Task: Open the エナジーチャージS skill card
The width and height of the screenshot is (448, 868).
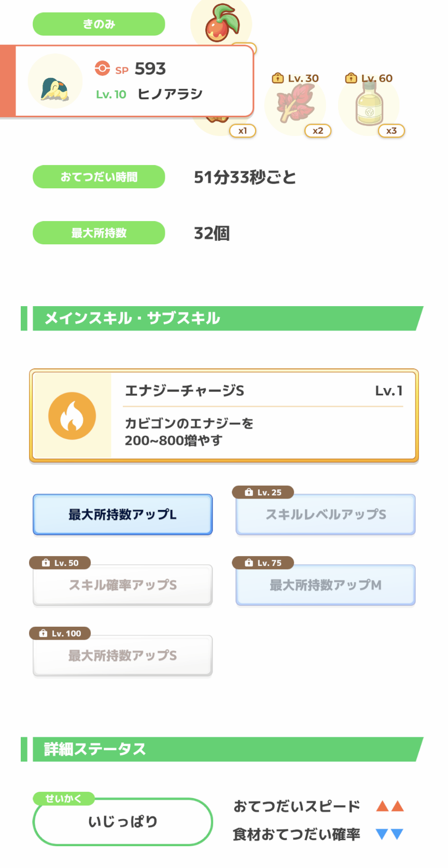Action: point(224,416)
